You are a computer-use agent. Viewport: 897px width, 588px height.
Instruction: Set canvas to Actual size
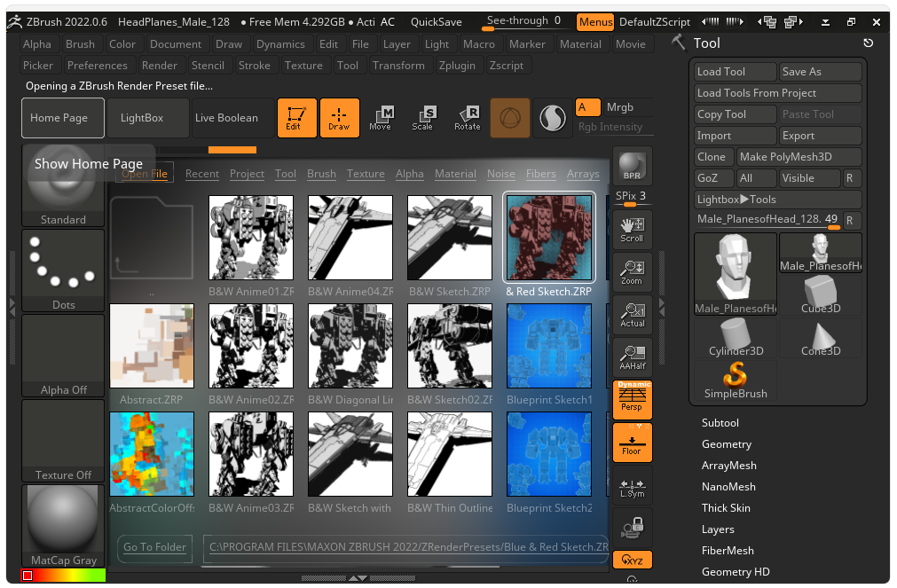click(632, 315)
